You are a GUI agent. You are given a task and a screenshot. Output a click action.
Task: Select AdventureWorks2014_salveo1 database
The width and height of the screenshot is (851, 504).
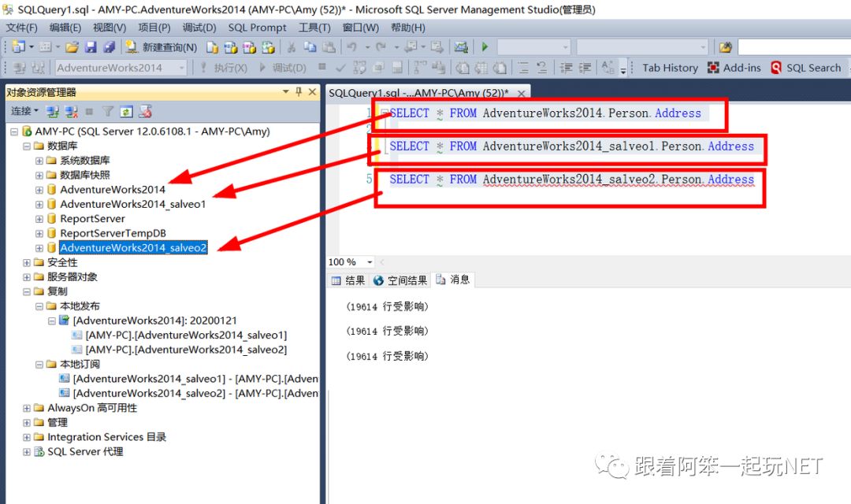pyautogui.click(x=133, y=205)
